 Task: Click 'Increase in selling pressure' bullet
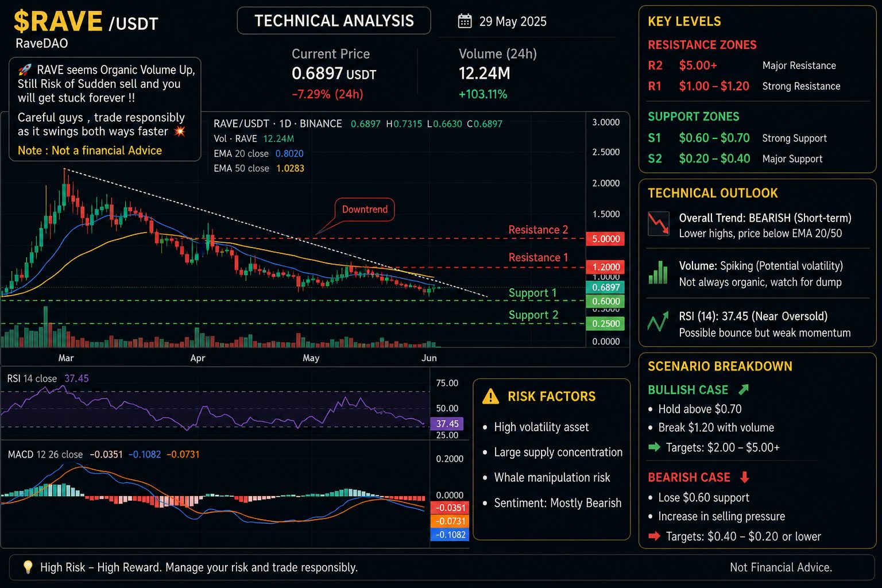click(721, 517)
